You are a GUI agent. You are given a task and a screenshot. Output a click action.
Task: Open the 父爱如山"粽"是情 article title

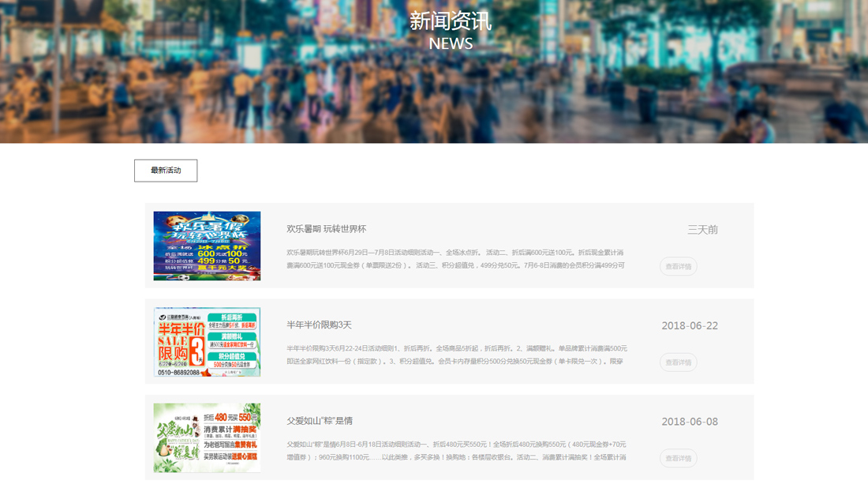point(319,421)
